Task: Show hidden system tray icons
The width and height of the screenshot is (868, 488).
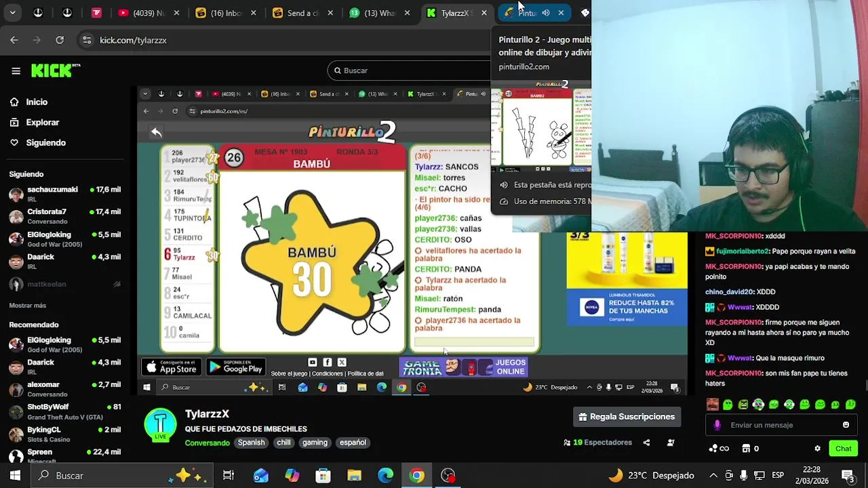Action: point(713,476)
